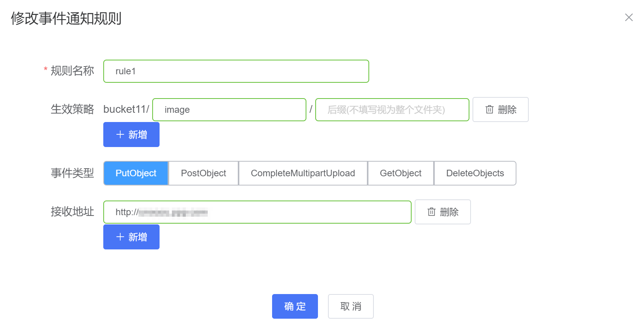Click the empty 后缀 suffix input field

pyautogui.click(x=392, y=110)
